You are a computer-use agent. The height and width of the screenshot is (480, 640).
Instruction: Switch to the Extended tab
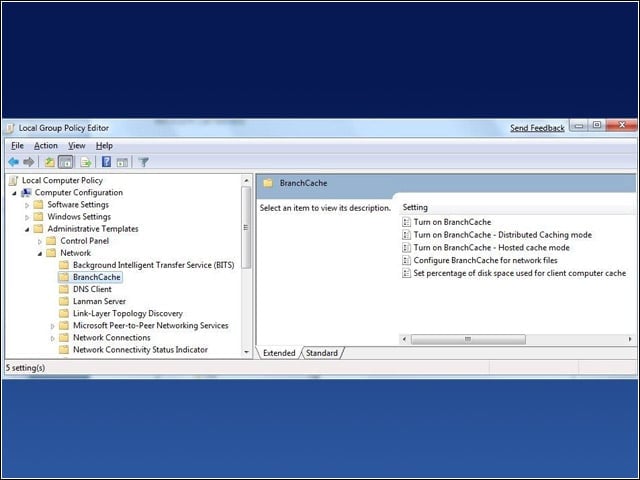coord(279,353)
